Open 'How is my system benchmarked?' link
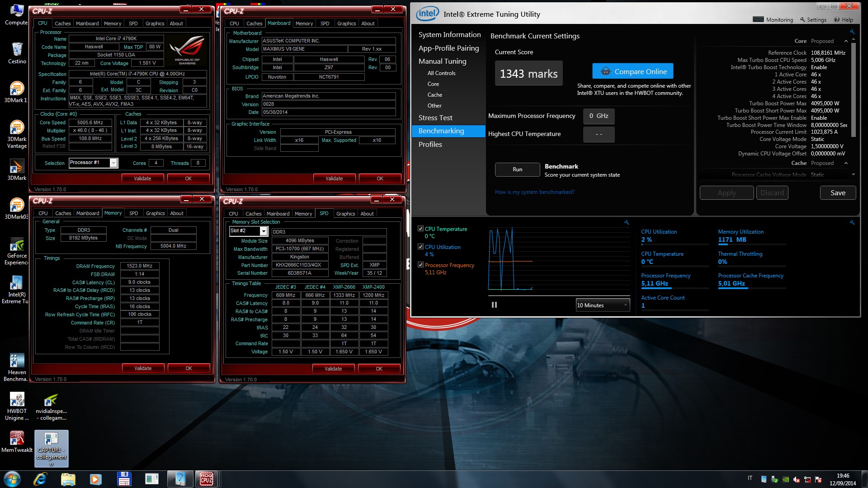868x488 pixels. [534, 192]
